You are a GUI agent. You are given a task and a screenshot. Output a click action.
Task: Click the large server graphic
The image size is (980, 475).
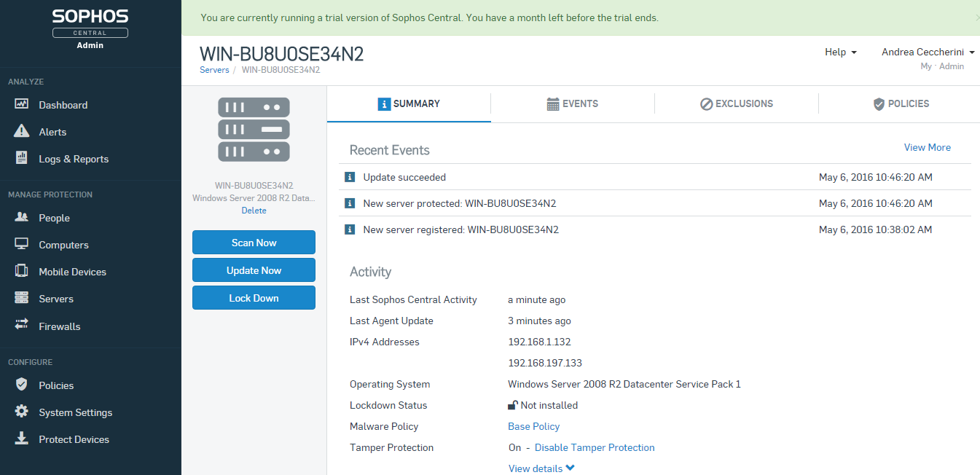254,129
